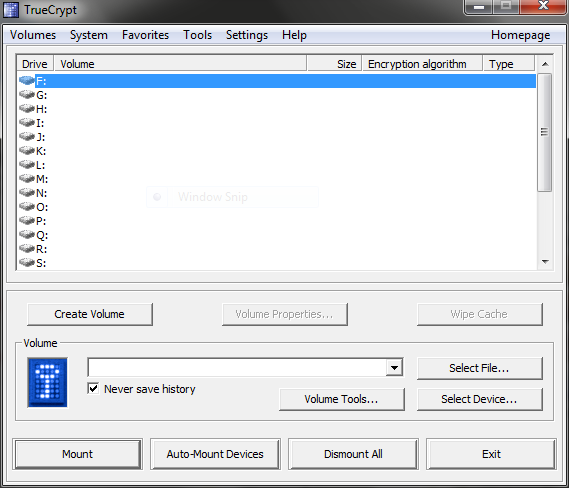
Task: Click the drive icon next to S:
Action: pos(27,262)
